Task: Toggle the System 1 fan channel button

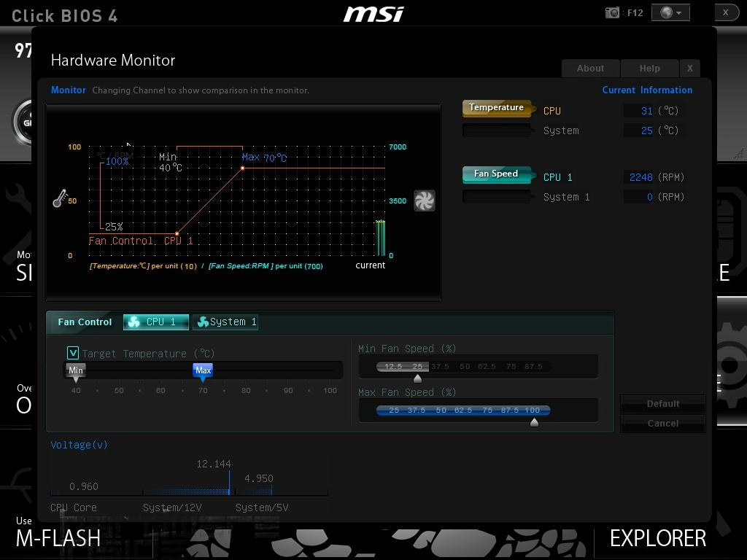Action: point(496,197)
